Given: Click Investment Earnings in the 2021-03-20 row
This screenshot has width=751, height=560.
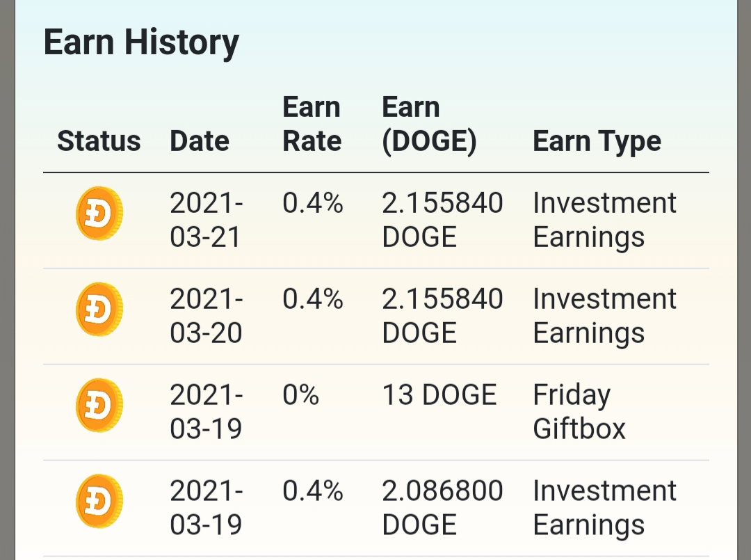Looking at the screenshot, I should 604,317.
